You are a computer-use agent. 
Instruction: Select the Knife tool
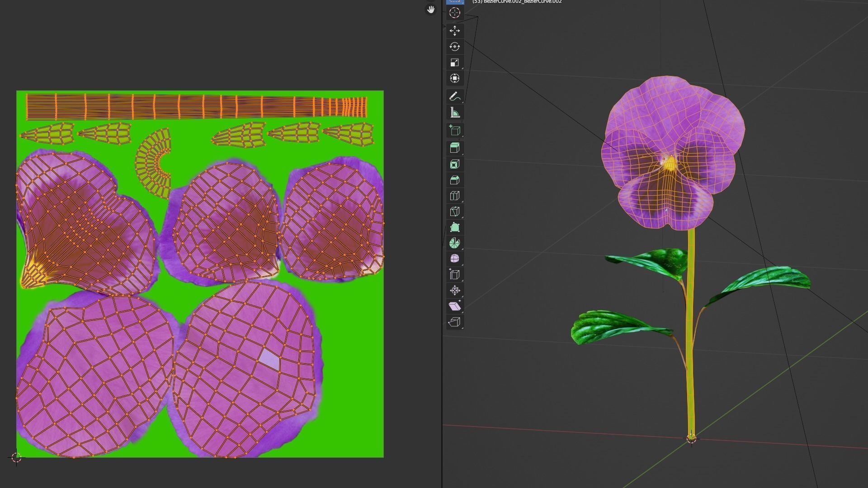[455, 211]
